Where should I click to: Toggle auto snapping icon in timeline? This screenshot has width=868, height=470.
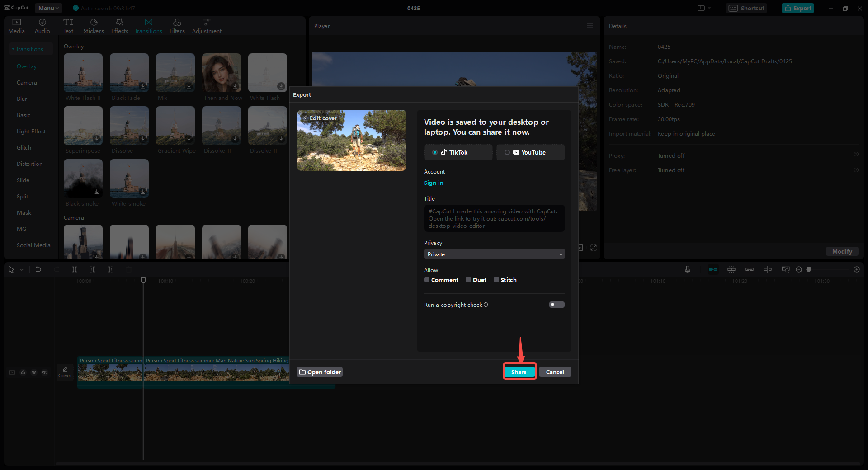[x=731, y=269]
